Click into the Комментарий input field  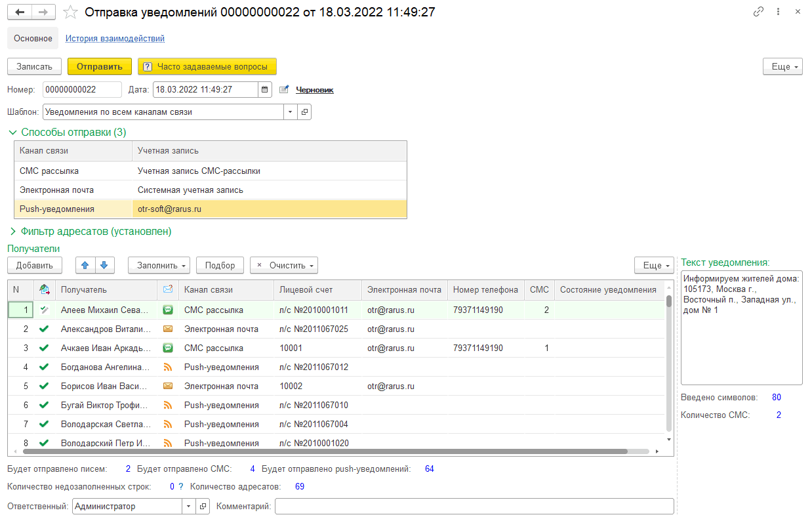474,507
